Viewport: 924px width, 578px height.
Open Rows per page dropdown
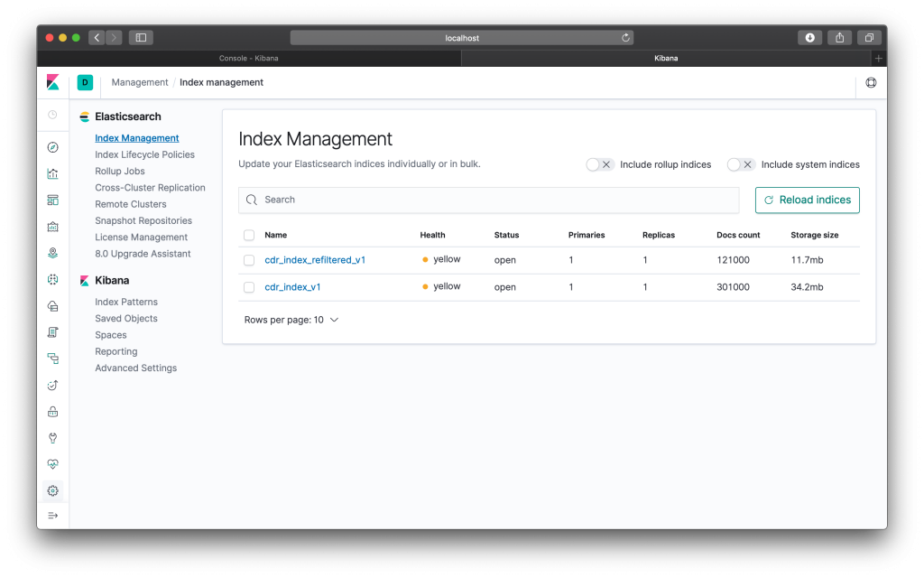[291, 320]
